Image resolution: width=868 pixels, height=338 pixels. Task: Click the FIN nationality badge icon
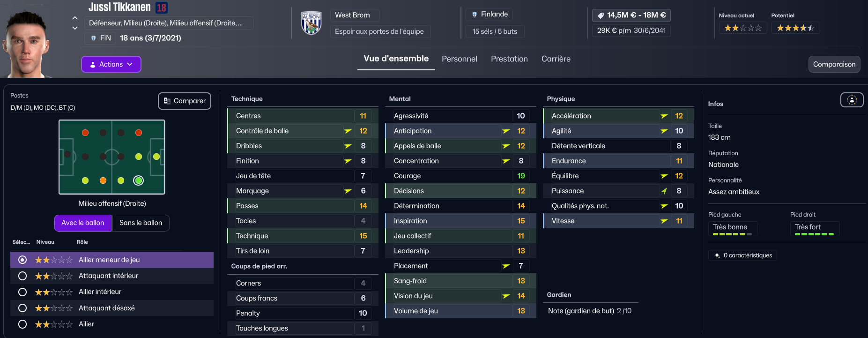pos(93,38)
